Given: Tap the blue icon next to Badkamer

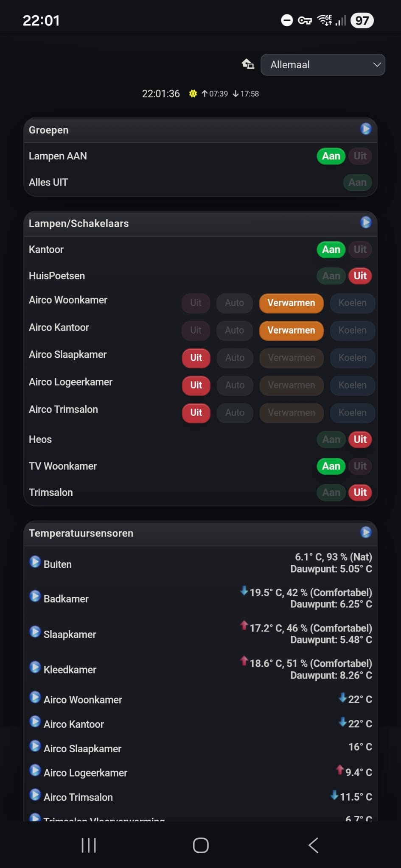Looking at the screenshot, I should click(x=35, y=596).
